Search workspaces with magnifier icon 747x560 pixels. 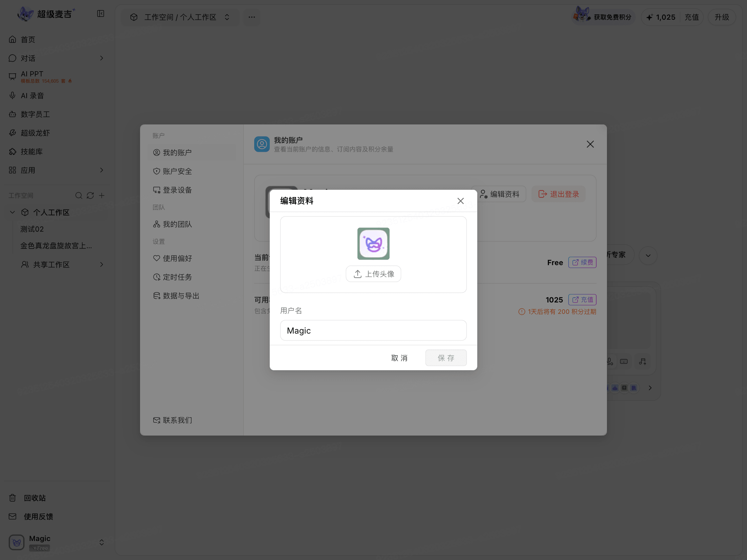coord(79,196)
